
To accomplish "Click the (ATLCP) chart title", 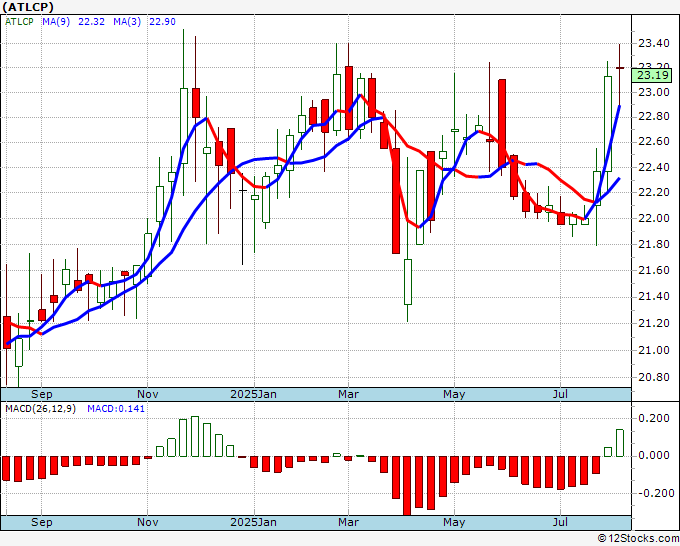I will click(x=28, y=7).
